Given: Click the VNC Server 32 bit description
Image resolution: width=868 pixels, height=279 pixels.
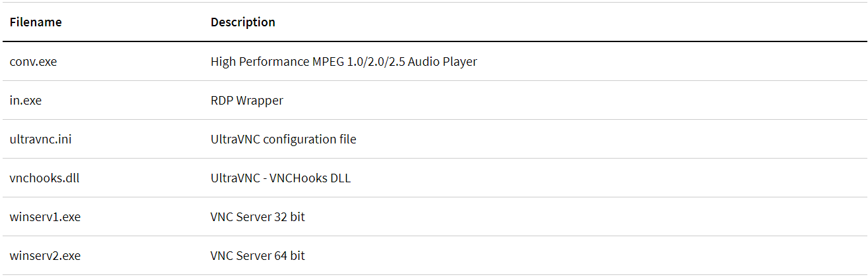Looking at the screenshot, I should [258, 216].
